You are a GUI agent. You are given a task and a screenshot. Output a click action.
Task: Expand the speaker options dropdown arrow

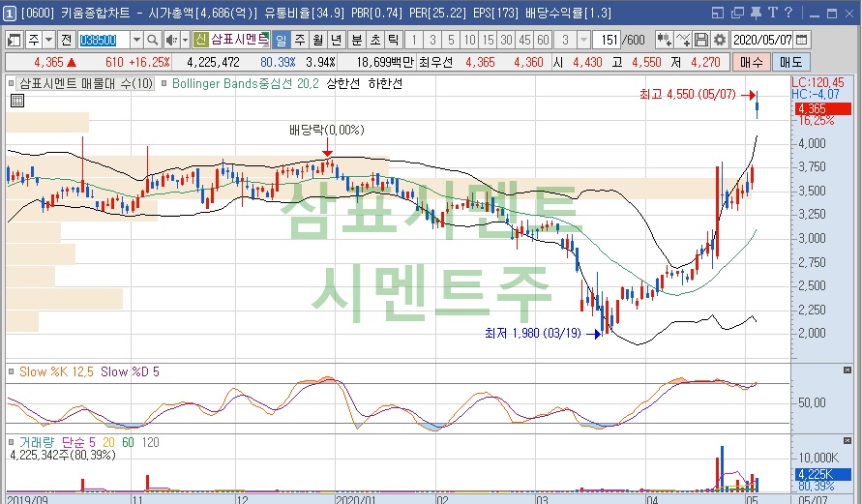point(185,40)
